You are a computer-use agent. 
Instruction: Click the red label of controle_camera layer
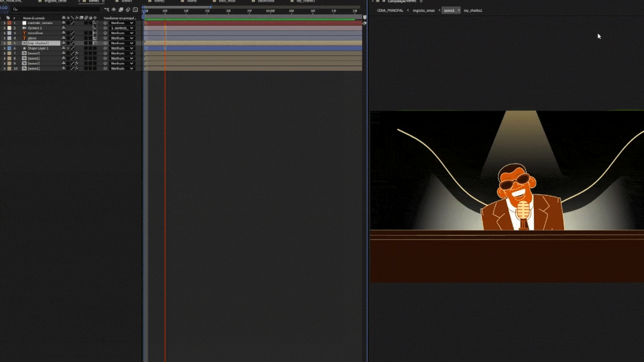9,23
